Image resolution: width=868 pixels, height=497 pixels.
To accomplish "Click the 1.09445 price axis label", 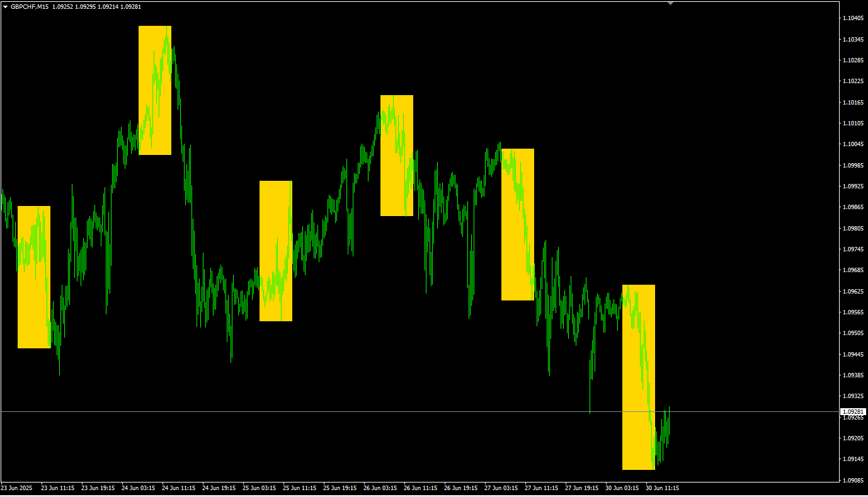I will pos(854,354).
